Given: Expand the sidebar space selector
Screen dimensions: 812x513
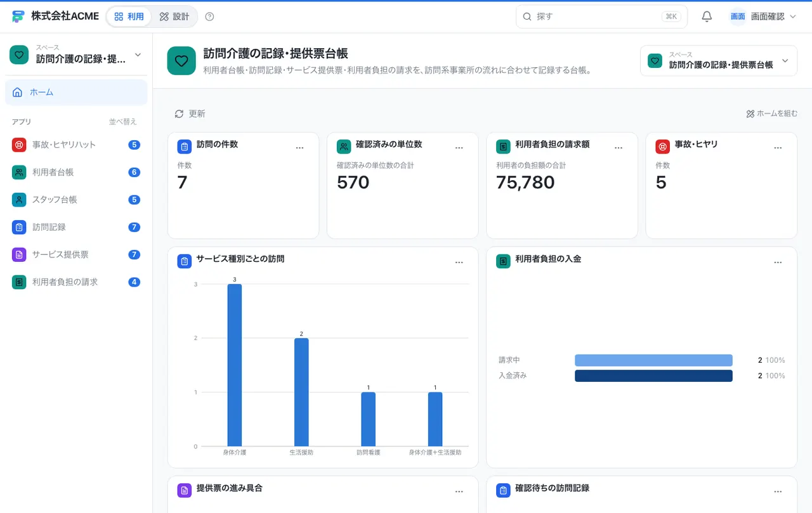Looking at the screenshot, I should coord(76,55).
